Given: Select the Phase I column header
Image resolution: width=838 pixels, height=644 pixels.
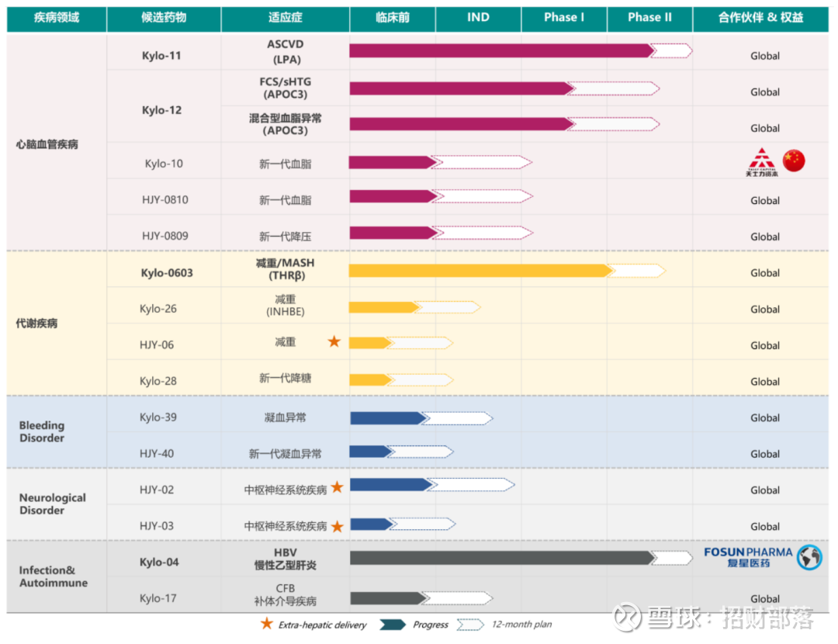Looking at the screenshot, I should tap(564, 18).
